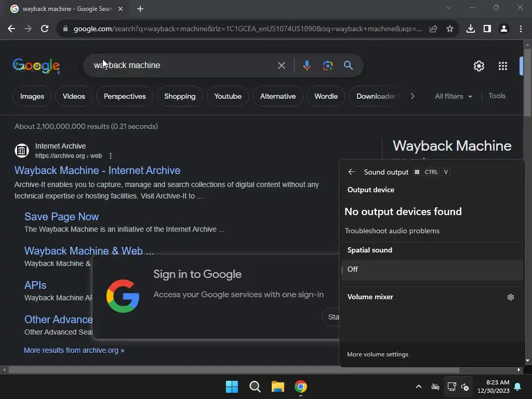Show more filter chips with the right chevron
This screenshot has width=532, height=399.
coord(412,96)
